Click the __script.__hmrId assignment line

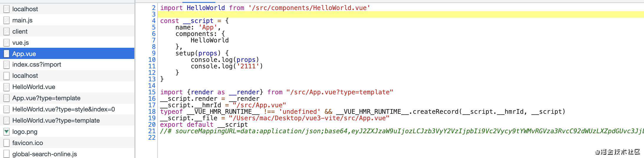[x=223, y=105]
